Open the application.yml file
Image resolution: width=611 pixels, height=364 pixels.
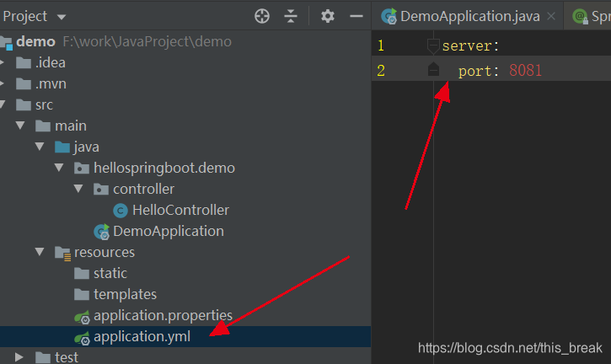[x=142, y=336]
